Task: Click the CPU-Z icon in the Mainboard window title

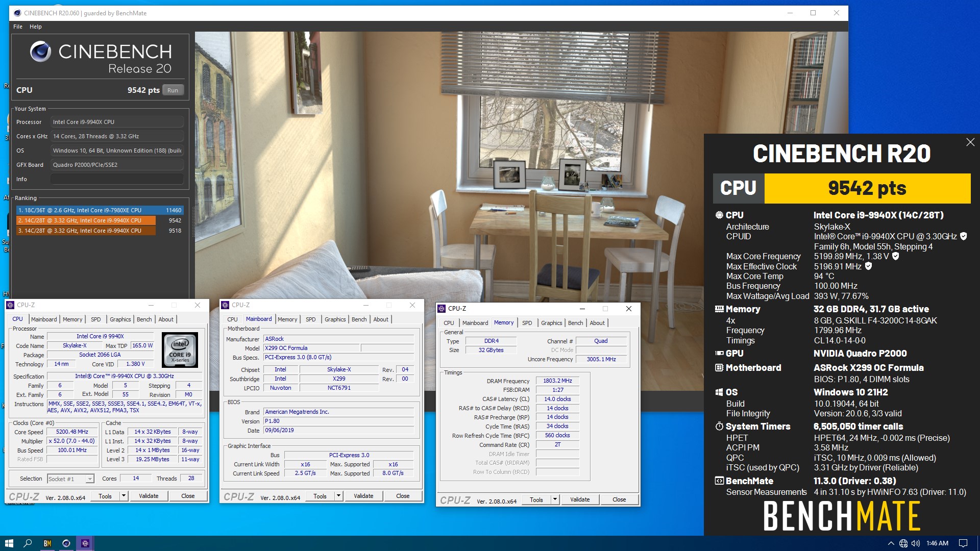Action: coord(225,305)
